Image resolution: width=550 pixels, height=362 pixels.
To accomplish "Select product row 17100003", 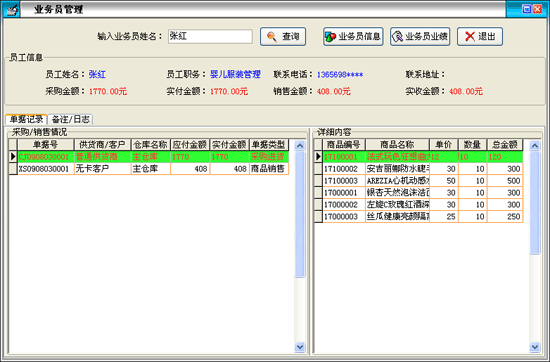I will (423, 181).
